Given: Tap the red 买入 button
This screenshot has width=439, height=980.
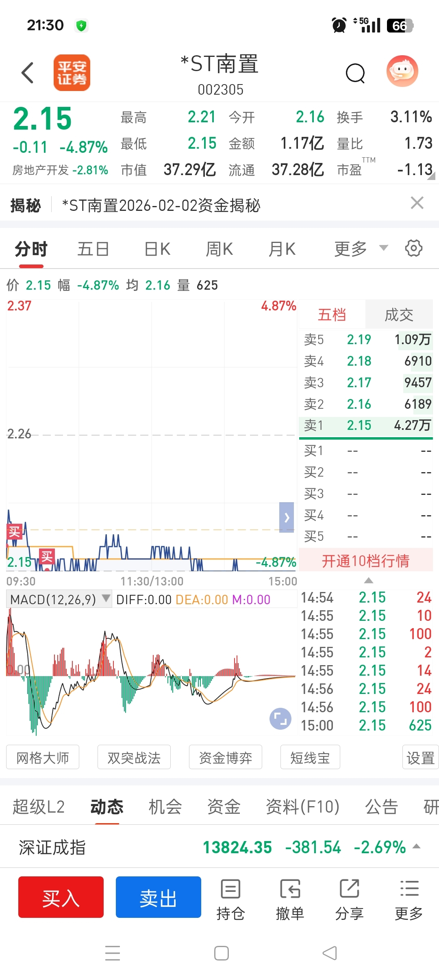Looking at the screenshot, I should coord(61,897).
